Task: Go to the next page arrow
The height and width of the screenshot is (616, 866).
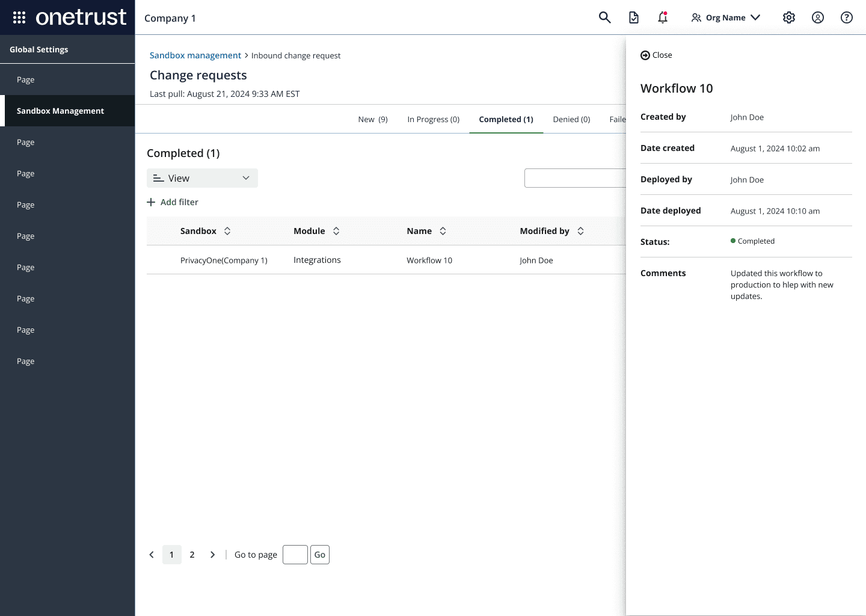Action: 212,555
